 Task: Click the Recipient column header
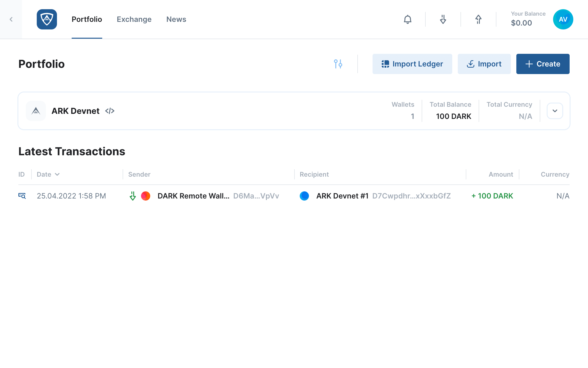click(314, 174)
